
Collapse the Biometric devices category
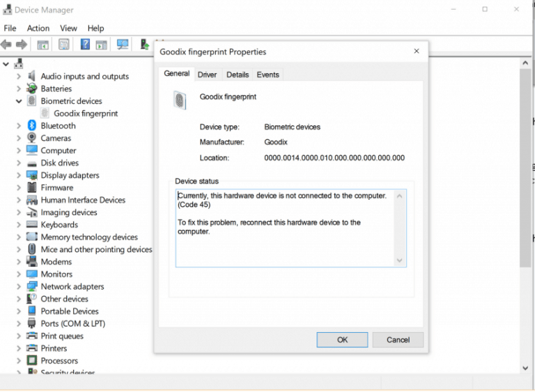pos(19,101)
